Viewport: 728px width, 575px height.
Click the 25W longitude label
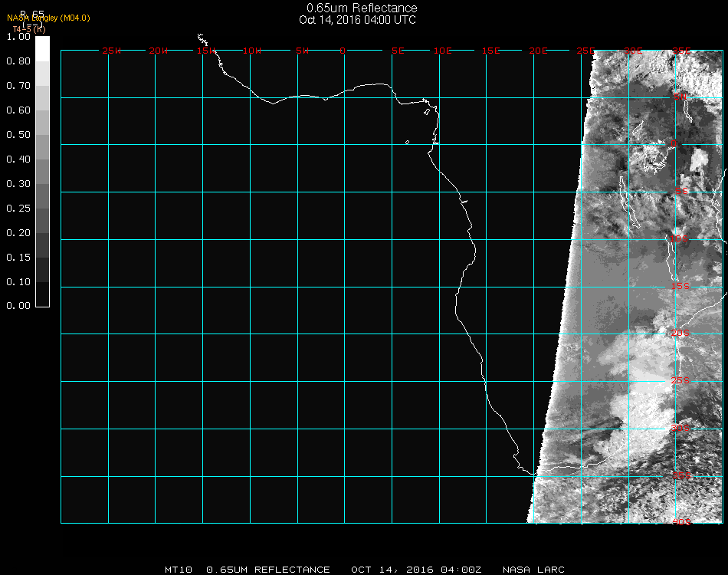pos(112,51)
